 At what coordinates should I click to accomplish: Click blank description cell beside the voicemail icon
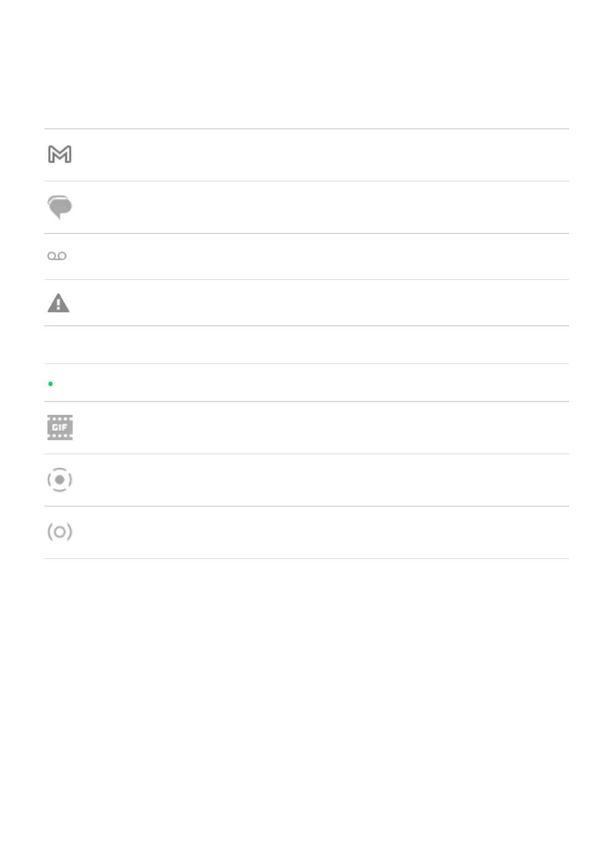click(320, 257)
